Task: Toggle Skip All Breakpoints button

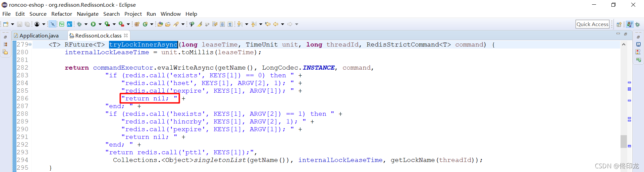Action: coord(53,24)
